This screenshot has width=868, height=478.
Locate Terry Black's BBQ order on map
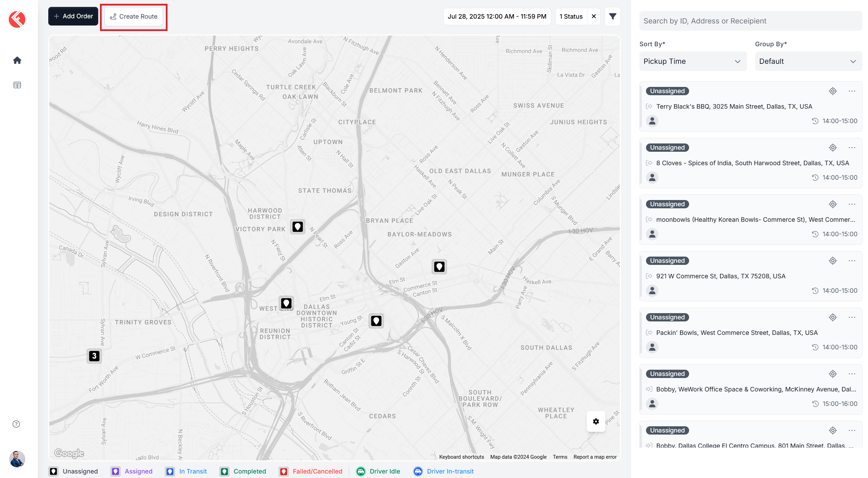coord(832,91)
